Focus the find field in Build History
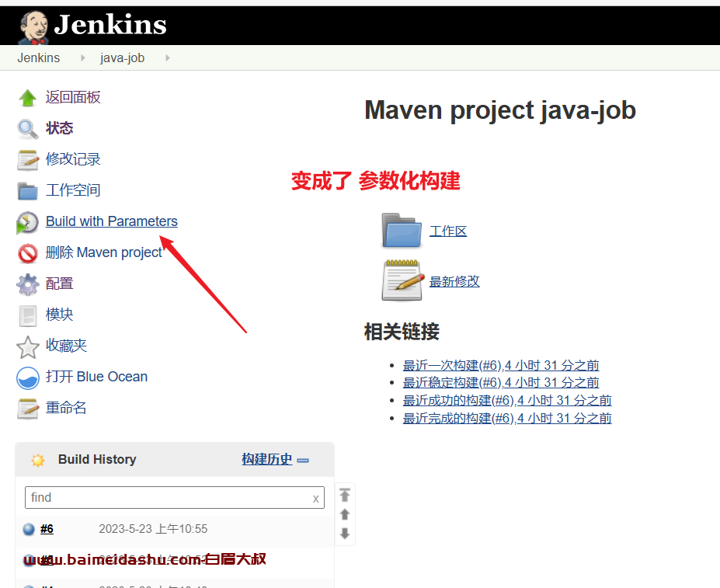This screenshot has height=588, width=720. click(x=175, y=497)
